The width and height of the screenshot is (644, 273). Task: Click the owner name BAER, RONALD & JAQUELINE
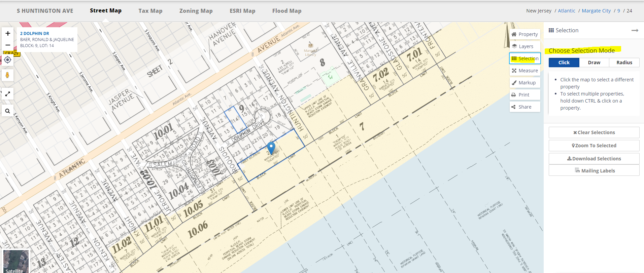47,39
